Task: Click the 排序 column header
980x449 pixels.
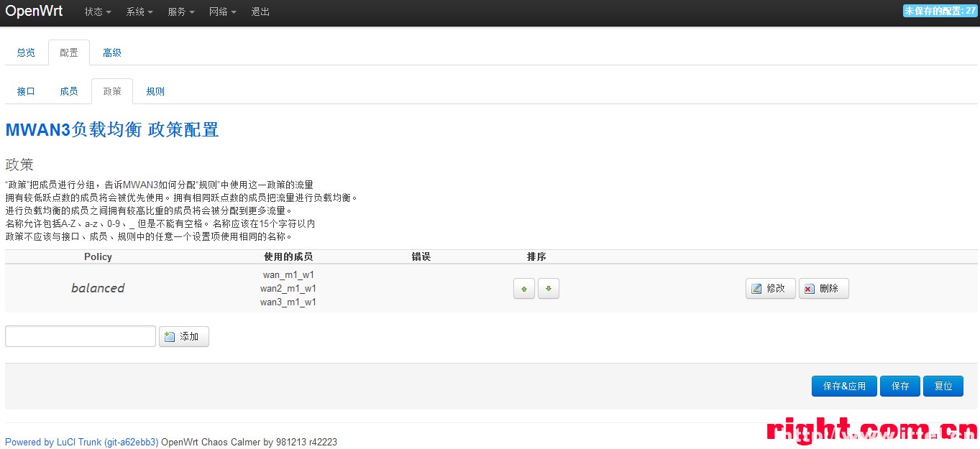Action: tap(536, 256)
